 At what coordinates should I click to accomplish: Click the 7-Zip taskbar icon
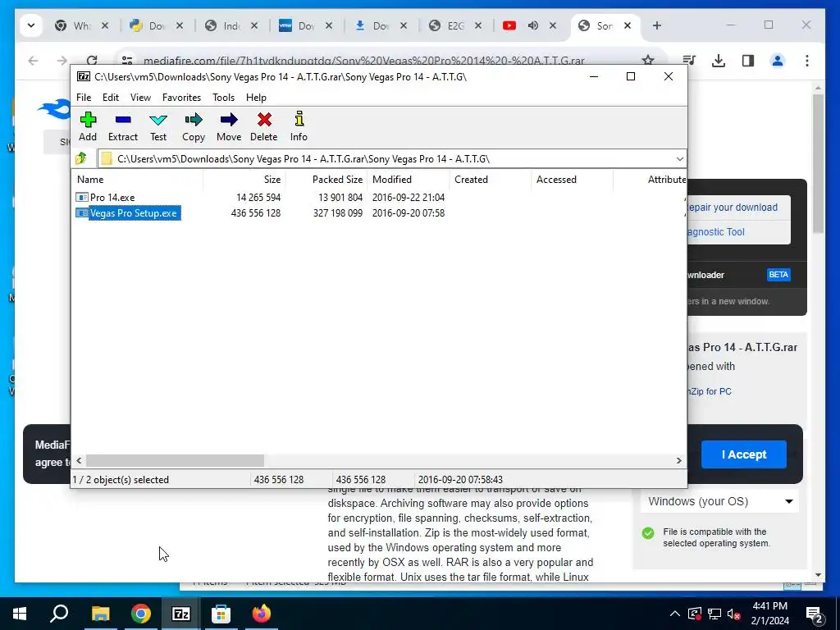[180, 614]
